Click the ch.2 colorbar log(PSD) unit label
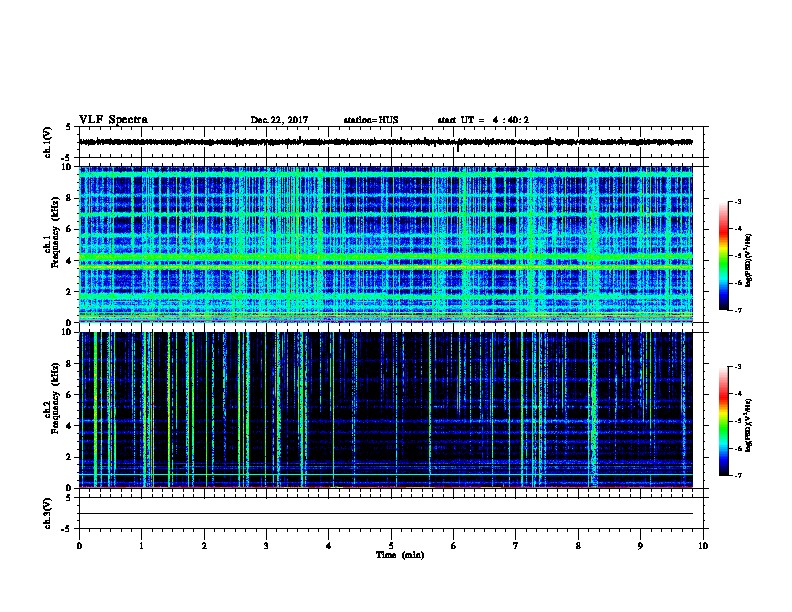This screenshot has height=612, width=792. coord(749,425)
